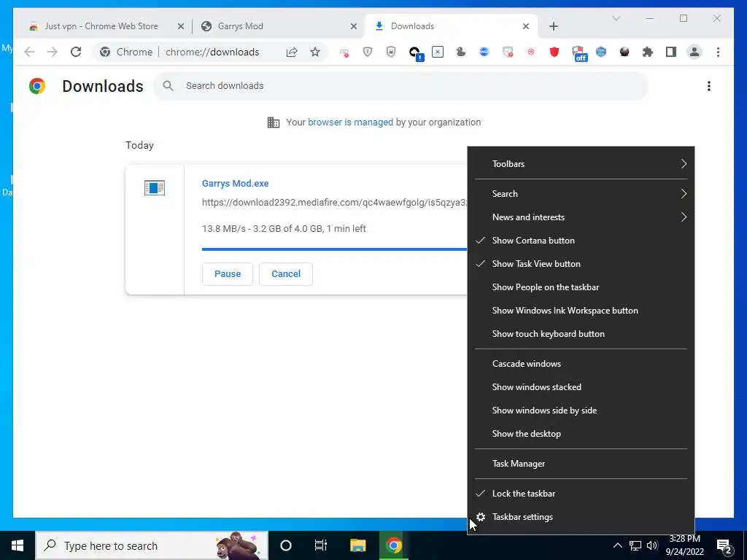Open Task Manager from context menu

(581, 464)
